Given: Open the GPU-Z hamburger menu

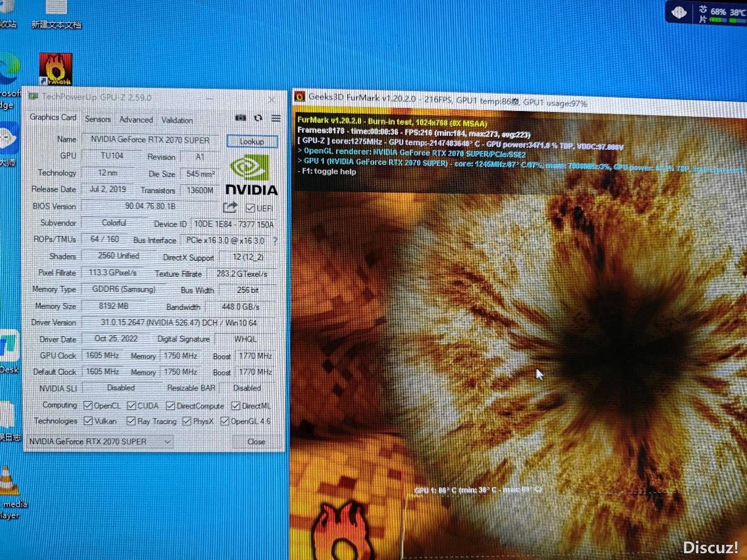Looking at the screenshot, I should pos(276,119).
